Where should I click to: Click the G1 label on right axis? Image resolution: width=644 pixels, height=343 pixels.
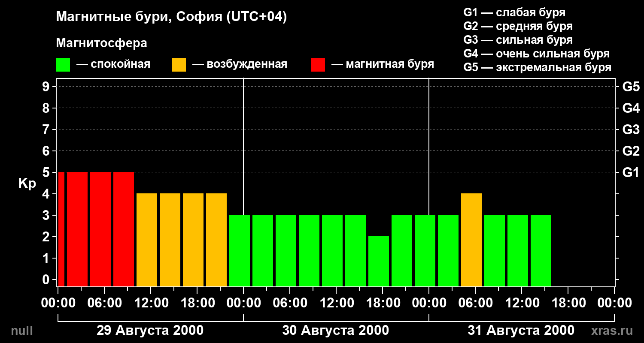tap(631, 172)
